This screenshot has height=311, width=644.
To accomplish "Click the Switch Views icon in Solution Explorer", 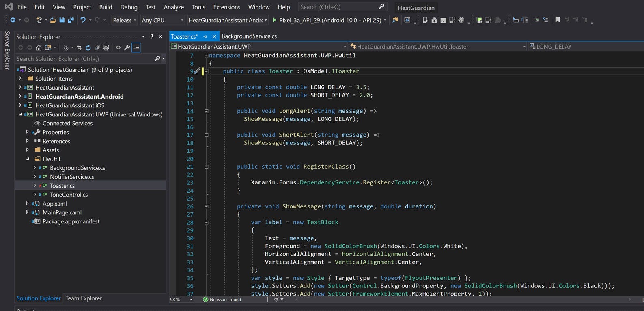I will [x=48, y=47].
